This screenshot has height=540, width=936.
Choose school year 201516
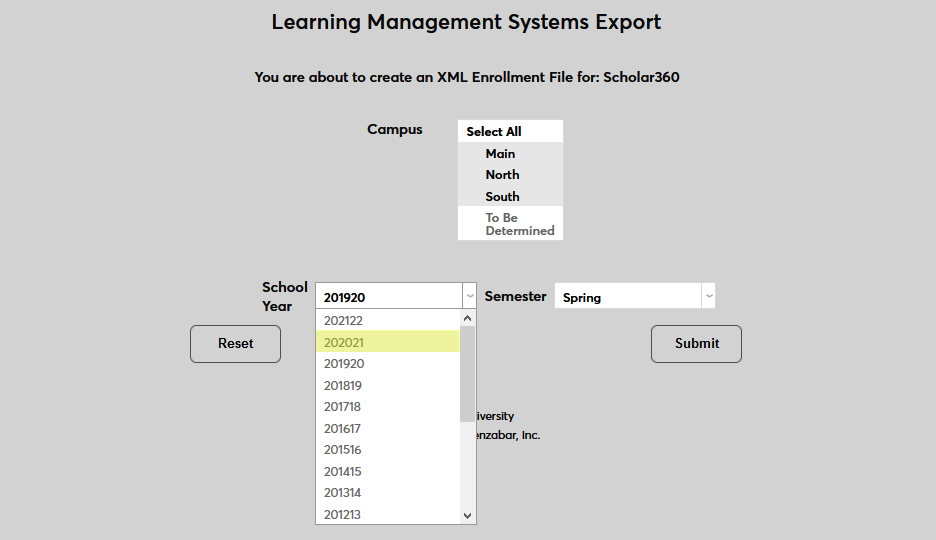[x=388, y=449]
